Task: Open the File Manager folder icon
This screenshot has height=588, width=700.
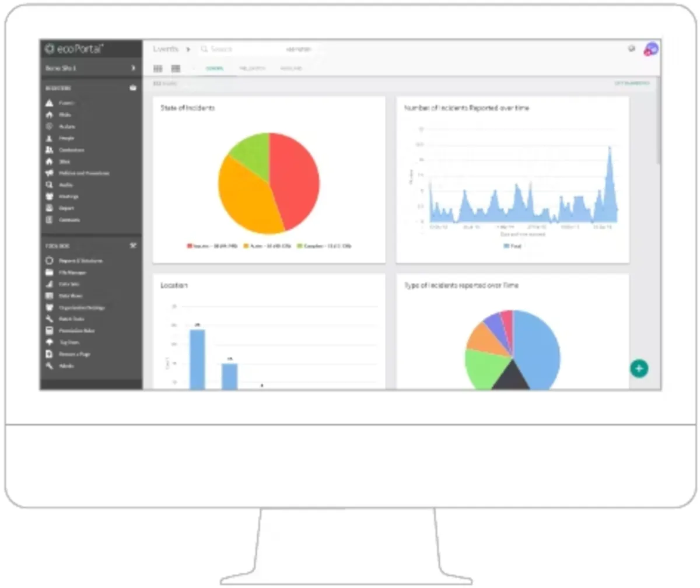Action: click(x=50, y=272)
